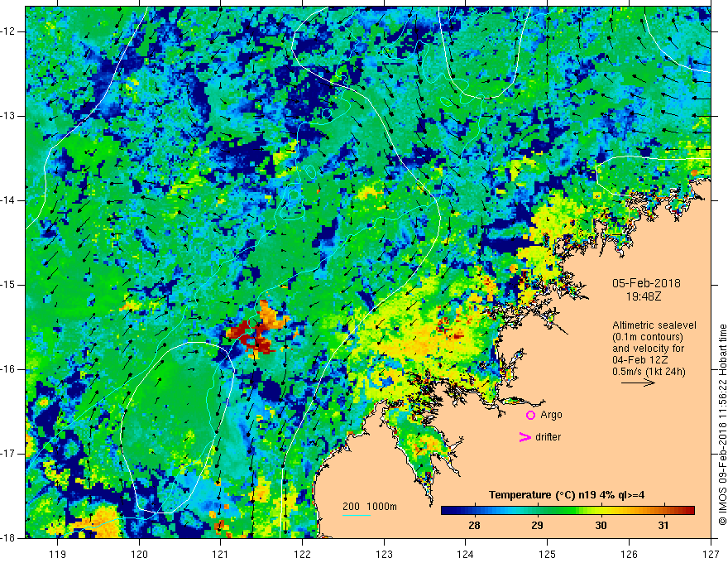728x563 pixels.
Task: Click the longitude axis label '125'
Action: pyautogui.click(x=547, y=554)
